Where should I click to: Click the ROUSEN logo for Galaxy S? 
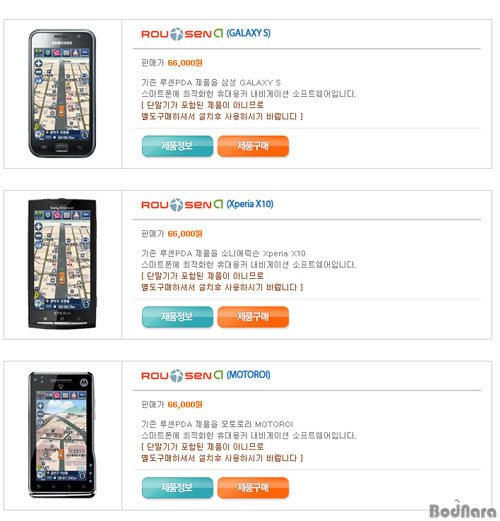[182, 34]
